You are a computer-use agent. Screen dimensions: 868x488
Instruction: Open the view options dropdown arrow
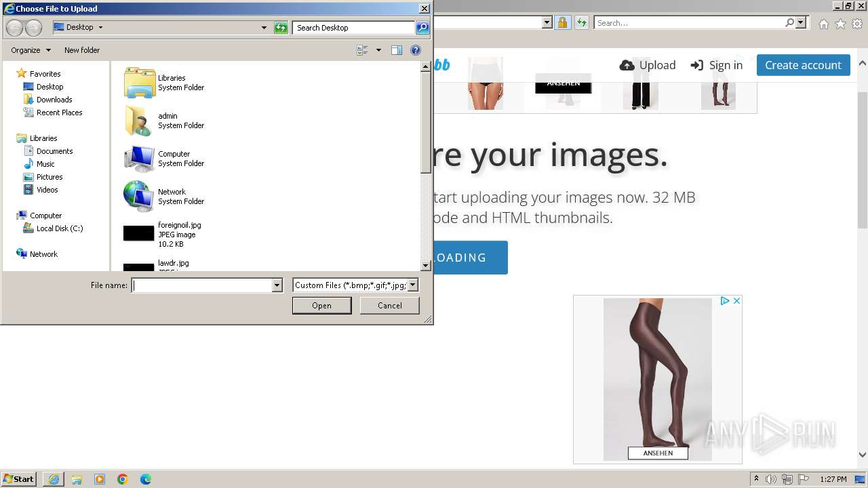378,50
